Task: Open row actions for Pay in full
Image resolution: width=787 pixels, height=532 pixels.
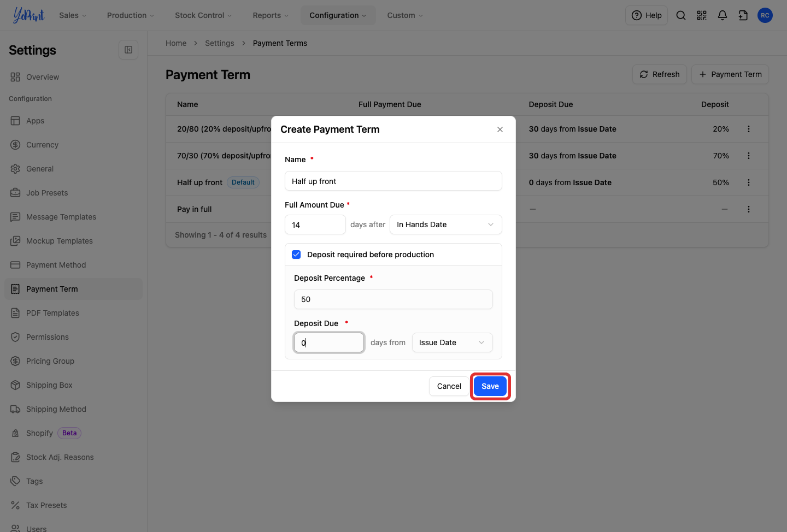Action: [x=749, y=209]
